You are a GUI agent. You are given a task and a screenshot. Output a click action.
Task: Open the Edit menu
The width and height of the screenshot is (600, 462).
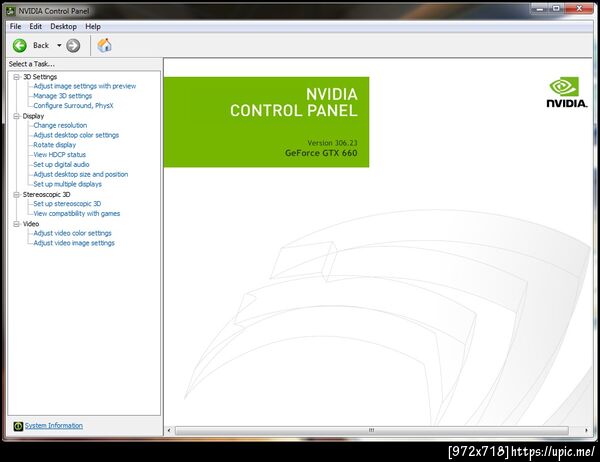pyautogui.click(x=36, y=26)
